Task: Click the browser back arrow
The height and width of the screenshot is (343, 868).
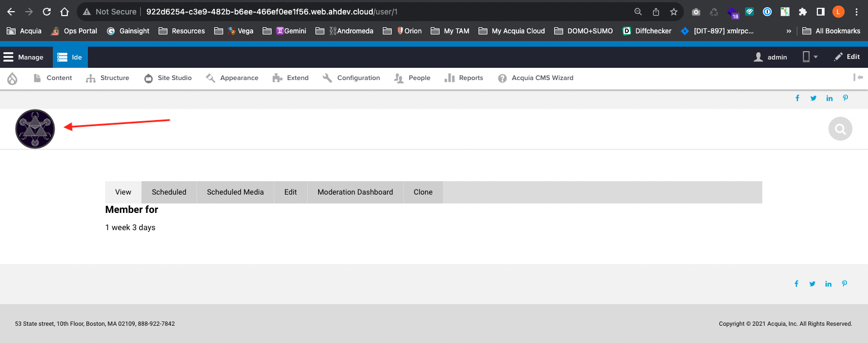Action: [11, 12]
